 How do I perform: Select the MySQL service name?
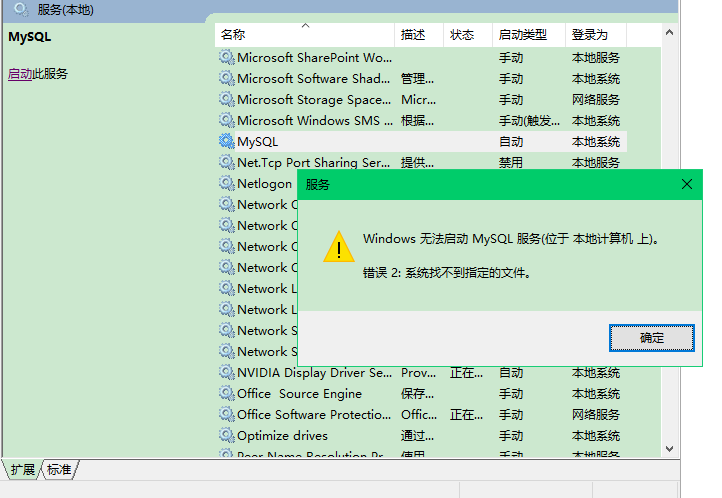257,142
